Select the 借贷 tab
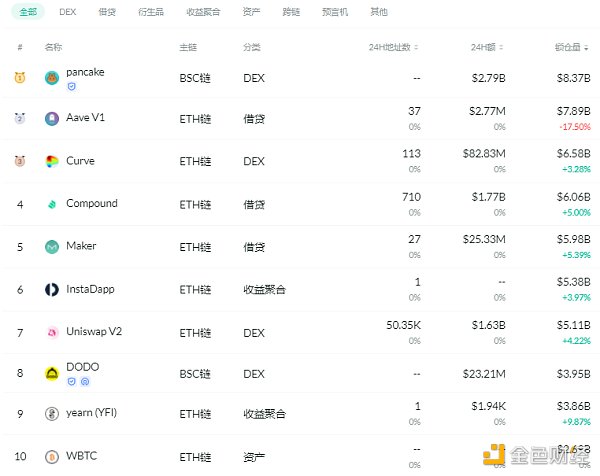The image size is (600, 476). click(x=108, y=12)
